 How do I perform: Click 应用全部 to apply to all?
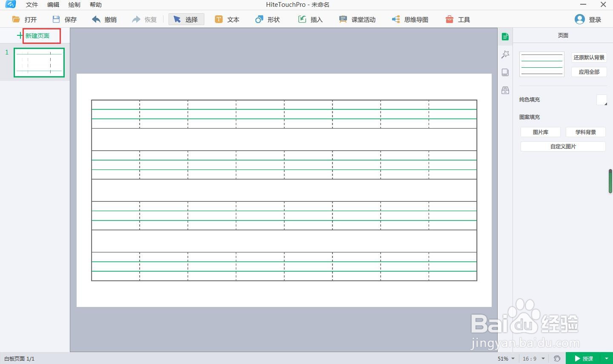[589, 72]
